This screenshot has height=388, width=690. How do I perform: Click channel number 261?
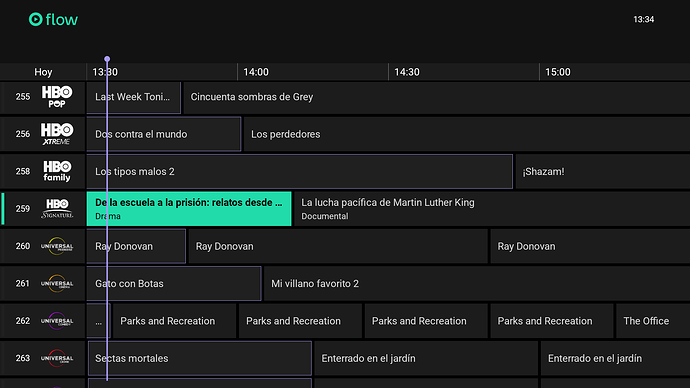[23, 284]
